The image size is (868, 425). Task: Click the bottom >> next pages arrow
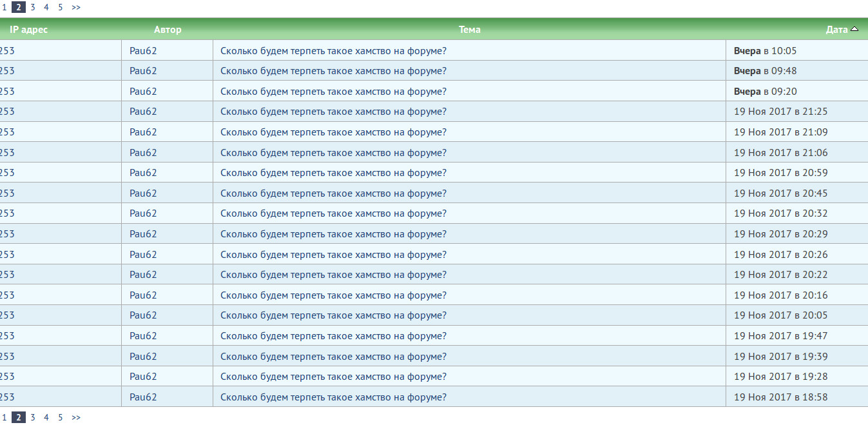(x=76, y=417)
